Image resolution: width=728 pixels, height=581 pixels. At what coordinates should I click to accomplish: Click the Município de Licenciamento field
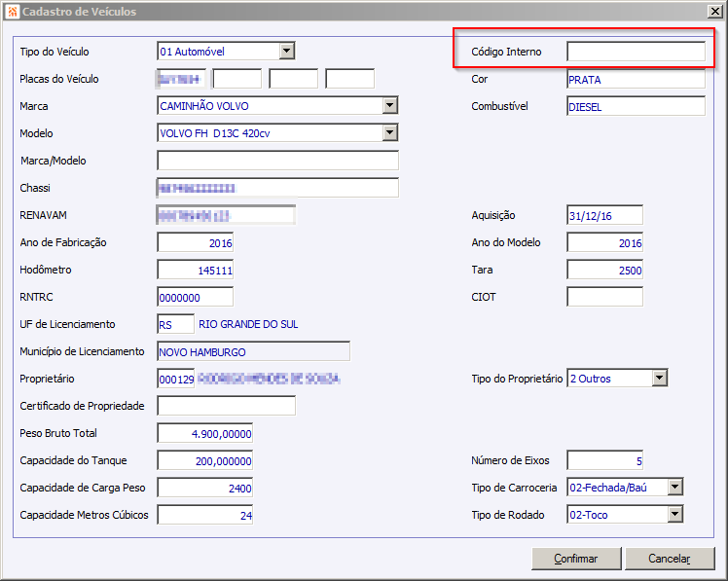tap(253, 351)
